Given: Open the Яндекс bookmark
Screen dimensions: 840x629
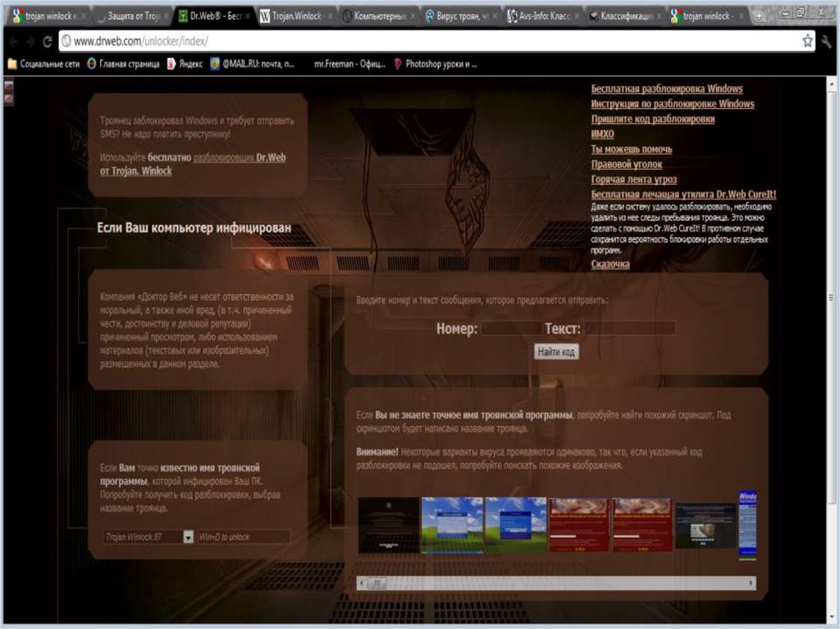Looking at the screenshot, I should coord(185,64).
